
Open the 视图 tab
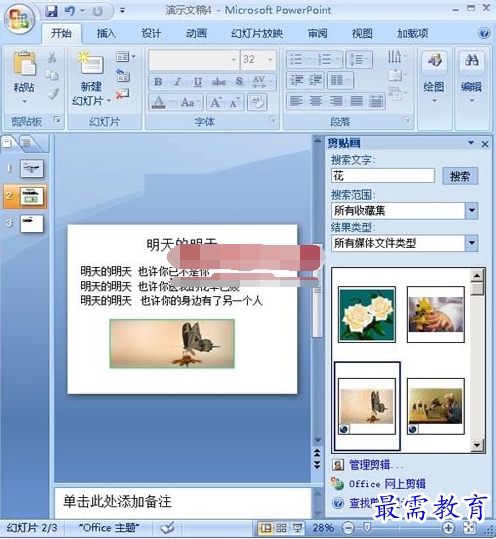click(362, 33)
